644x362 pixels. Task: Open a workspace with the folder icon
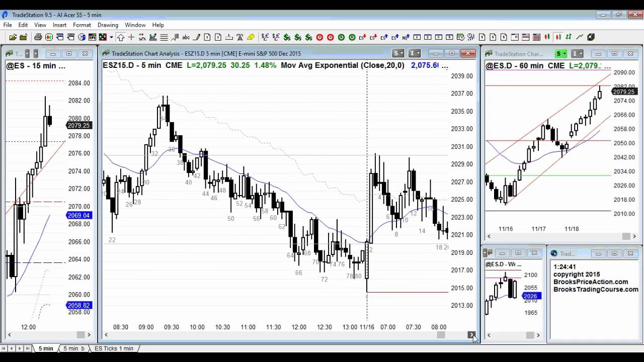point(13,37)
